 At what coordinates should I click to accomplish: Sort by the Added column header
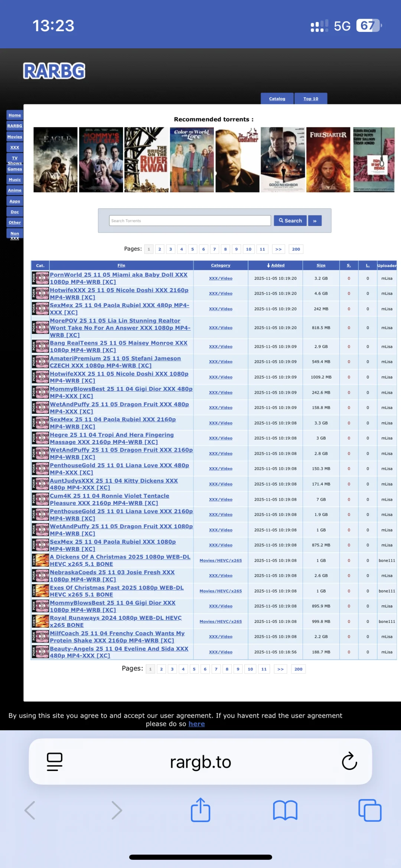click(276, 265)
